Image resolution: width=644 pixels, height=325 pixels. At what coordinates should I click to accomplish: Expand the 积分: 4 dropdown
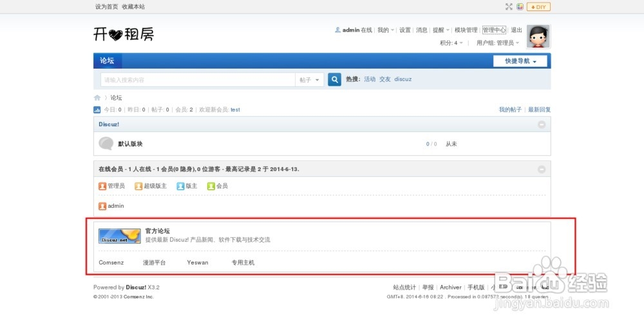coord(451,42)
